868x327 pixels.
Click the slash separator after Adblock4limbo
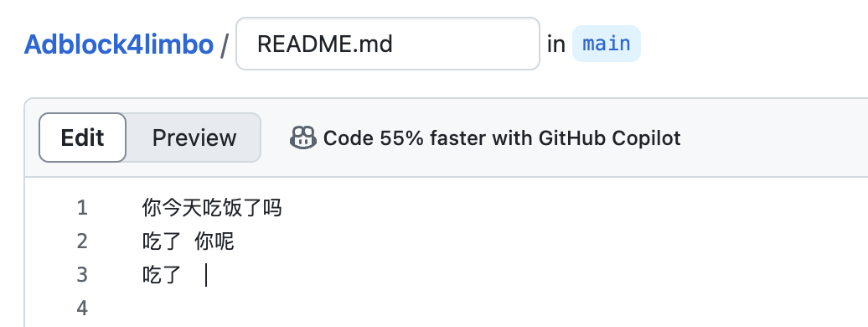pyautogui.click(x=225, y=45)
